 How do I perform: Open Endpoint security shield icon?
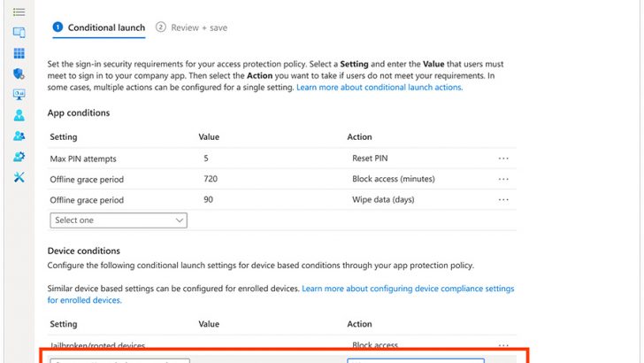(x=19, y=73)
